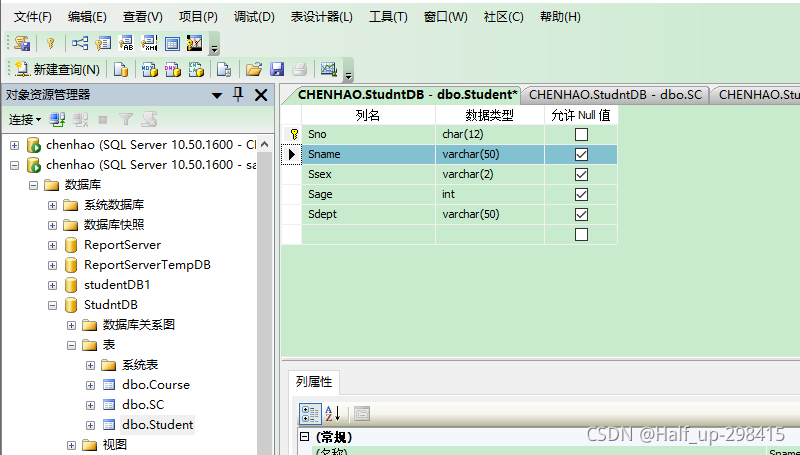The height and width of the screenshot is (455, 800).
Task: Click the primary key icon beside Sno row
Action: click(294, 134)
